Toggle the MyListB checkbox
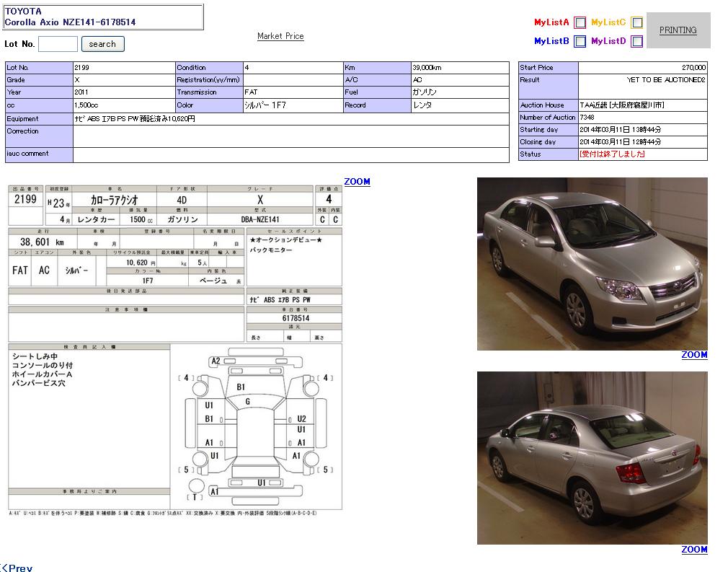The image size is (728, 572). coord(580,42)
